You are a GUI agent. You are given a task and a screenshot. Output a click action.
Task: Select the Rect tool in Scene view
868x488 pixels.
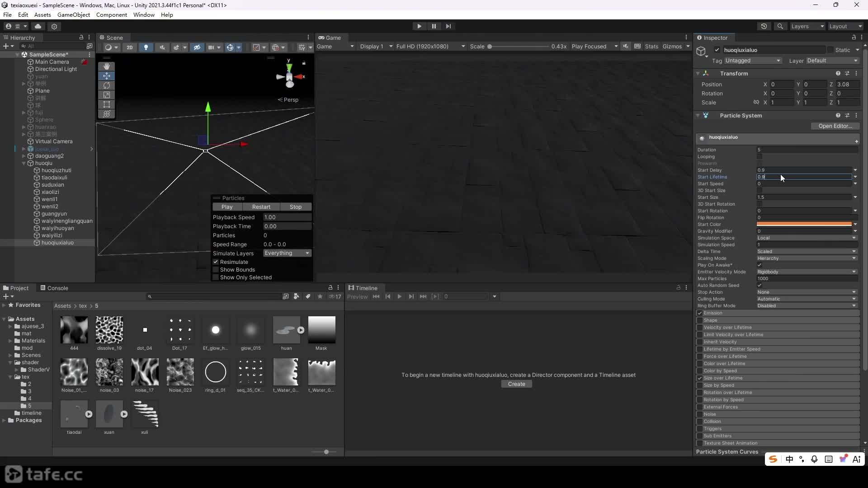click(107, 104)
